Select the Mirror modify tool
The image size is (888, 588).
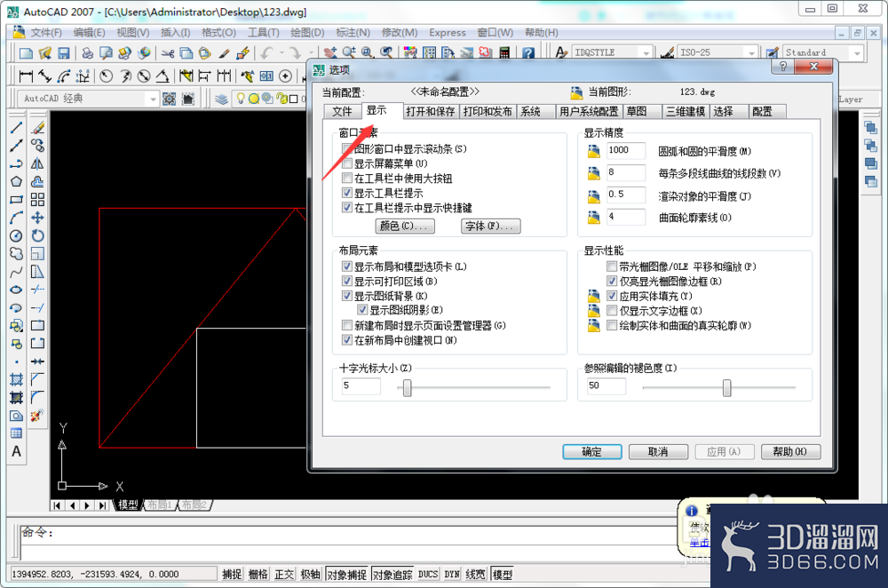[x=37, y=163]
